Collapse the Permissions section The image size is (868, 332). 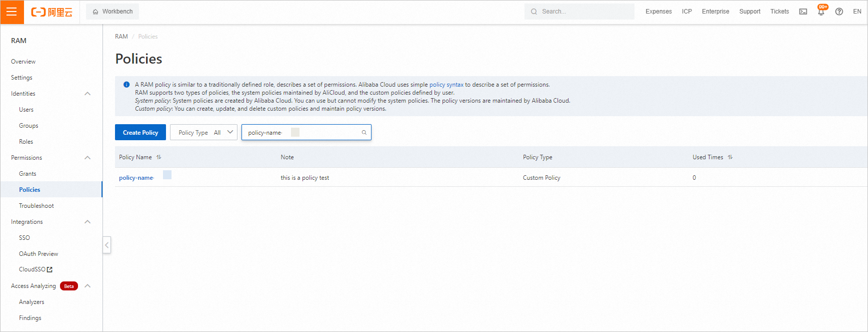(87, 158)
